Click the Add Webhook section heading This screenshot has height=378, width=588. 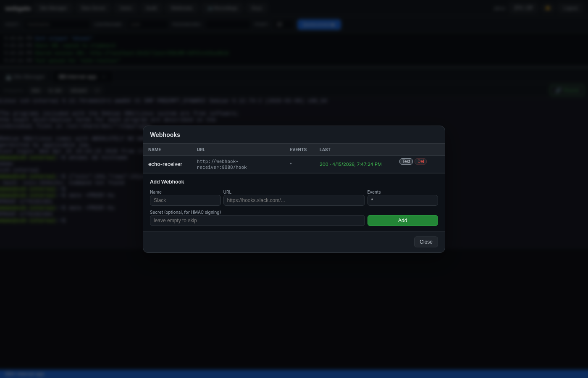pos(167,182)
